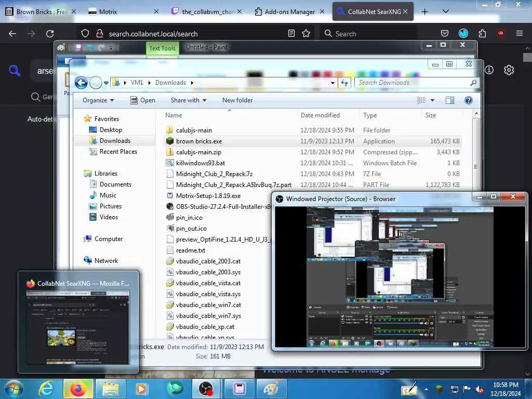
Task: Select the readme.txt file
Action: tap(190, 250)
